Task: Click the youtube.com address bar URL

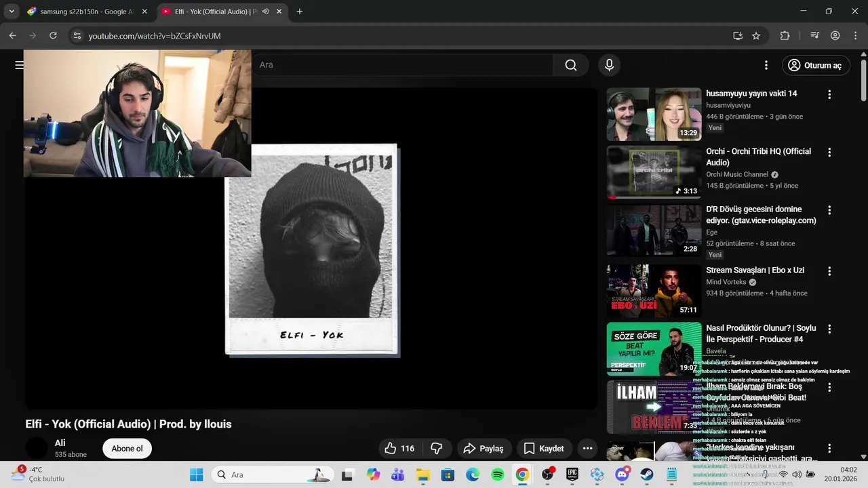Action: pyautogui.click(x=155, y=36)
